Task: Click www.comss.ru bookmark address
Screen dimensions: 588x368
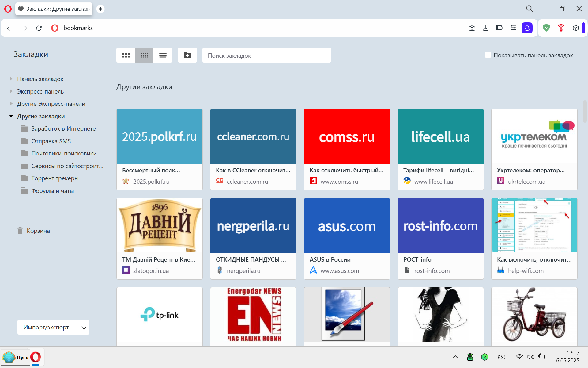Action: coord(339,182)
